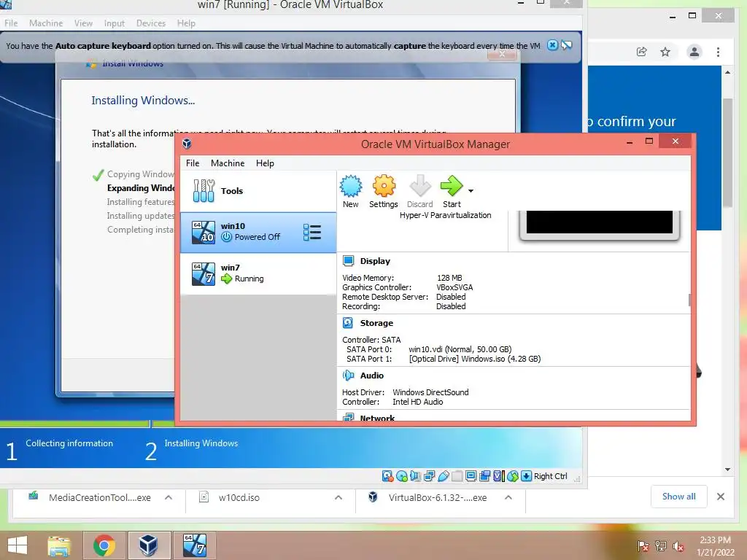Open the Start arrow dropdown in VirtualBox Manager
The image size is (747, 560).
[471, 191]
